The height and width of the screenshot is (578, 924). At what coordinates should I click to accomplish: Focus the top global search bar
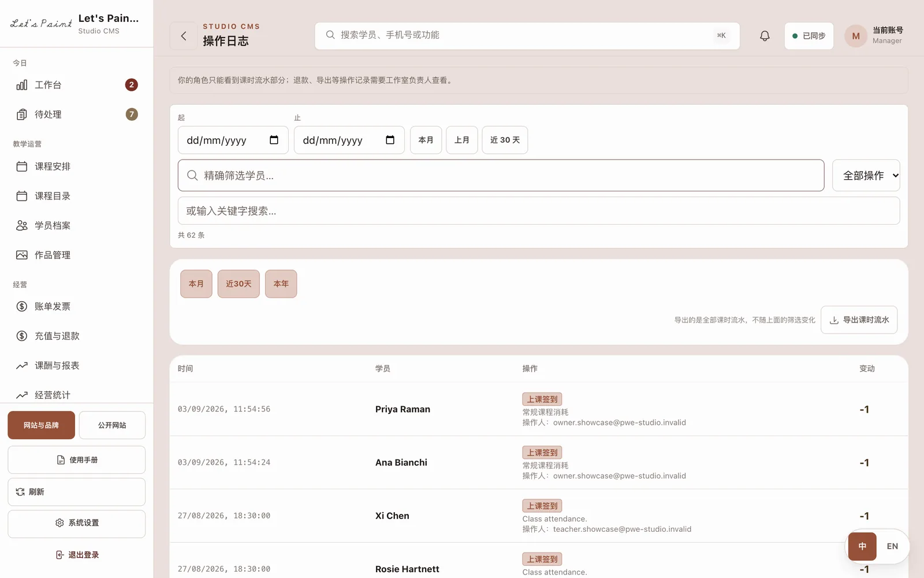[x=527, y=36]
